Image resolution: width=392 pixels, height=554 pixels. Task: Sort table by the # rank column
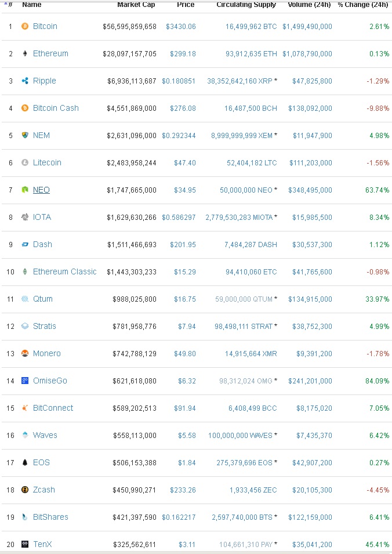click(x=9, y=4)
